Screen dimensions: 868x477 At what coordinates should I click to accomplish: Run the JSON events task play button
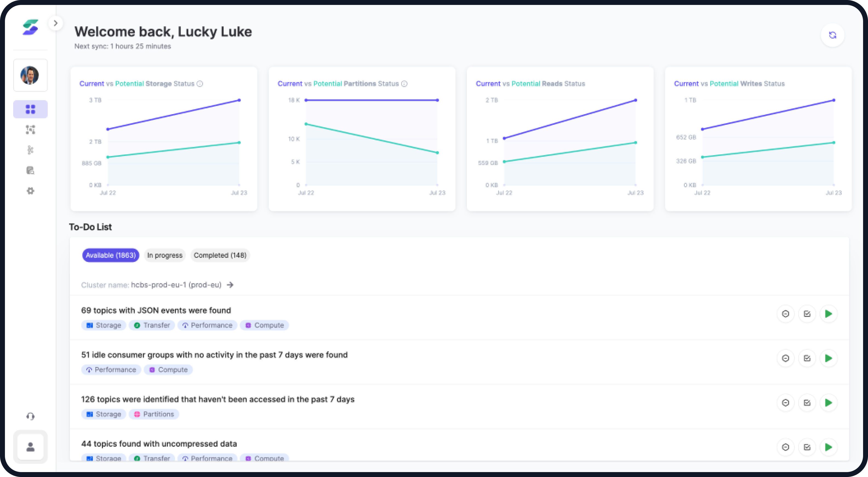(x=829, y=314)
